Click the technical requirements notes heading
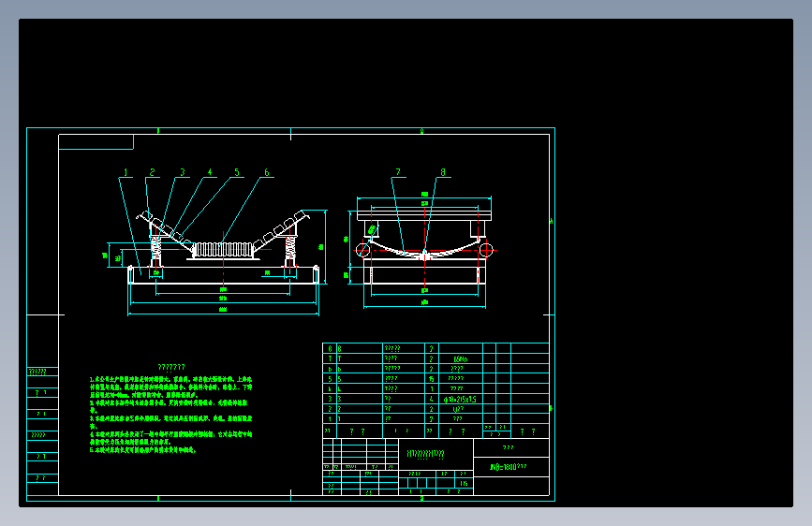The width and height of the screenshot is (812, 526). (171, 367)
